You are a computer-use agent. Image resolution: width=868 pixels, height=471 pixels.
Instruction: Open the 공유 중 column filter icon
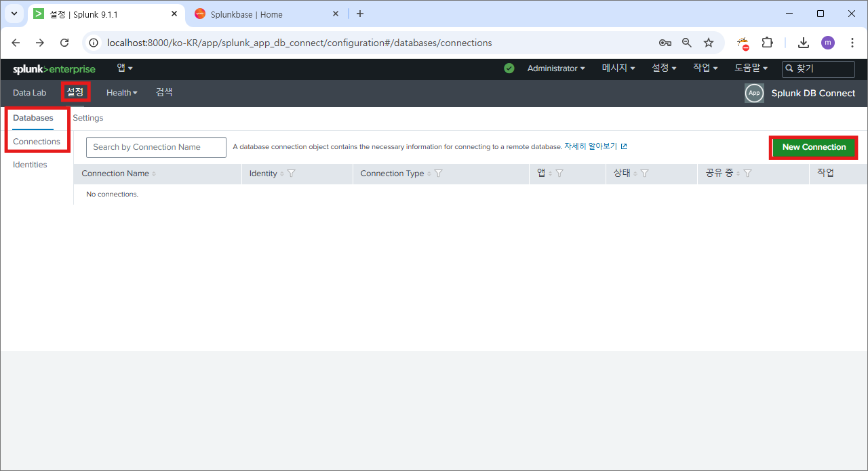pos(747,173)
